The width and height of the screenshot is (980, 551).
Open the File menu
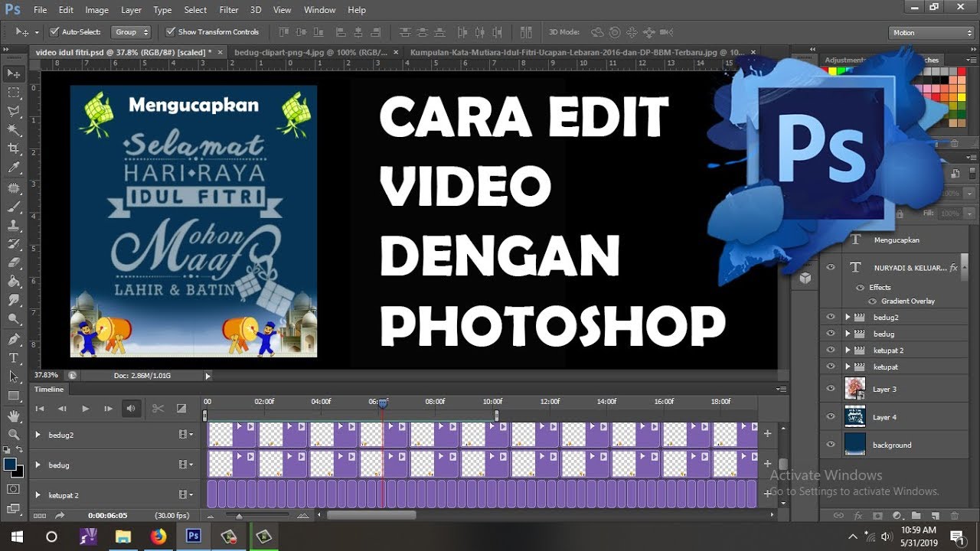coord(41,10)
